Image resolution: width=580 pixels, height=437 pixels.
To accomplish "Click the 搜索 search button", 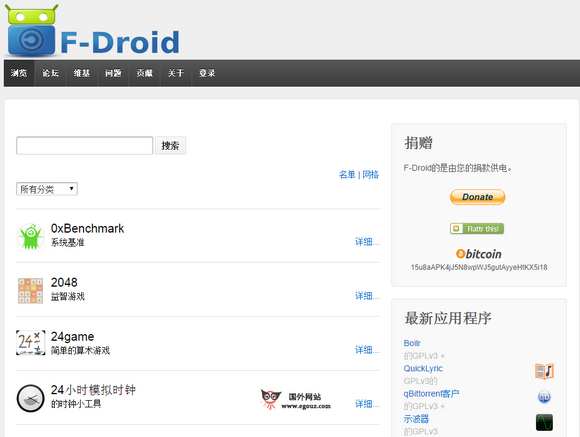I will point(170,145).
